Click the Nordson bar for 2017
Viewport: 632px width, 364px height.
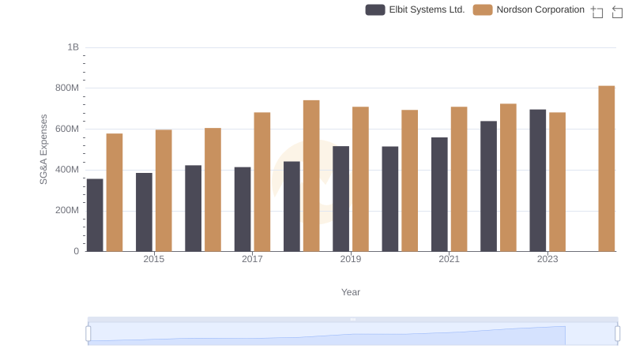[262, 182]
